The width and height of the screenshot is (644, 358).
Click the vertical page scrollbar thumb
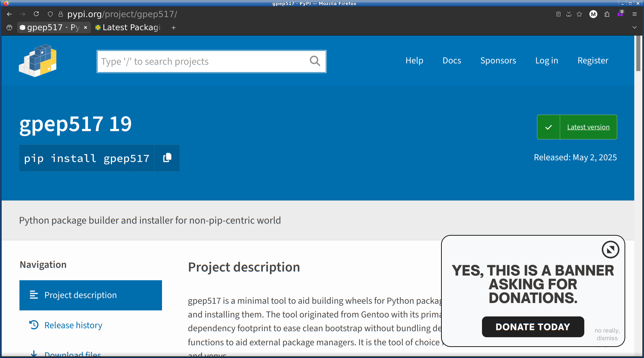638,54
